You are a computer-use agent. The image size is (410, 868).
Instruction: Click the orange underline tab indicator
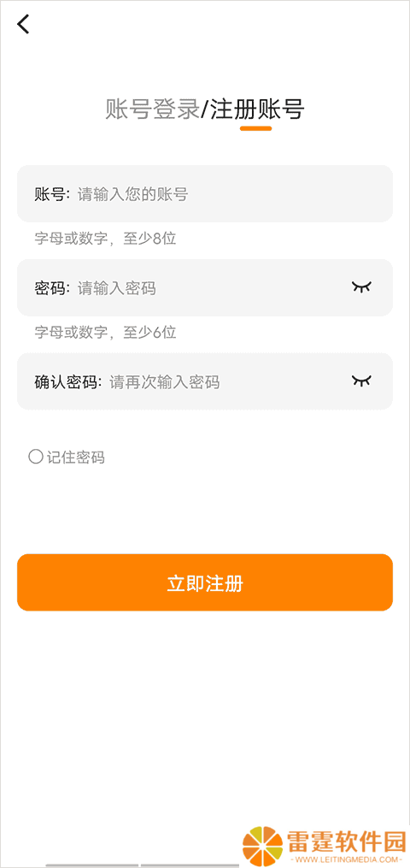point(256,128)
